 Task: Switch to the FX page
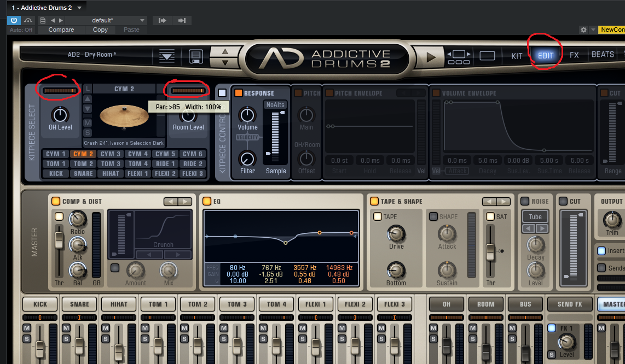574,55
